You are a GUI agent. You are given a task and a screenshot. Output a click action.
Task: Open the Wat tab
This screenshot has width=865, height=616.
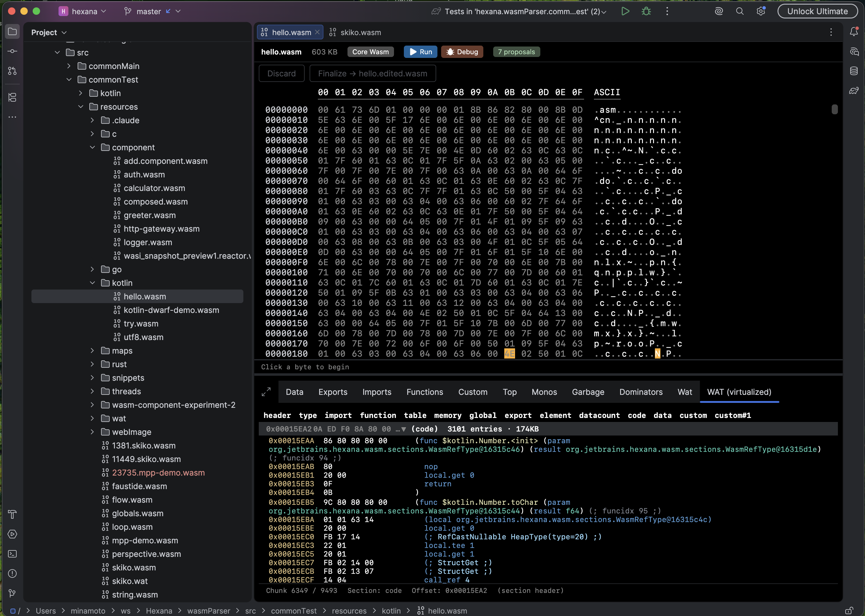coord(685,392)
